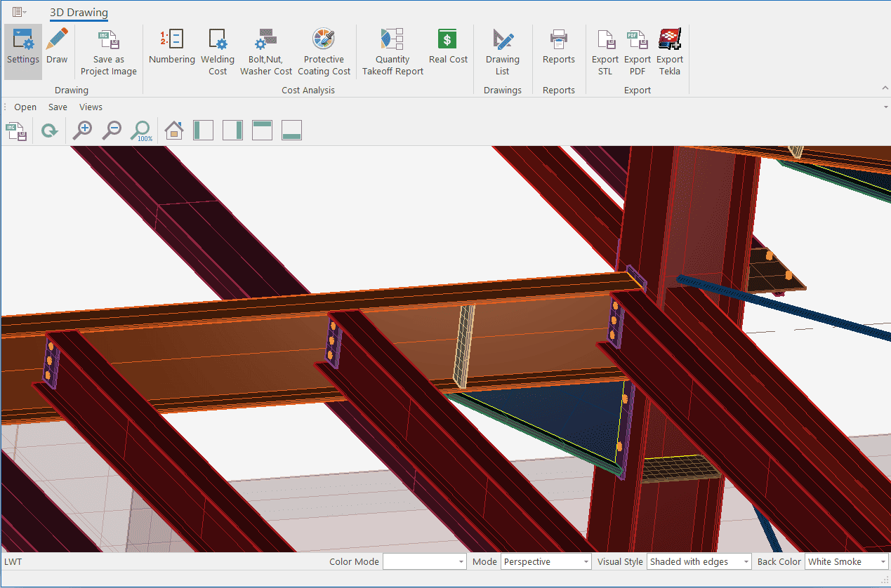Viewport: 891px width, 588px height.
Task: Open the Views menu
Action: pos(91,107)
